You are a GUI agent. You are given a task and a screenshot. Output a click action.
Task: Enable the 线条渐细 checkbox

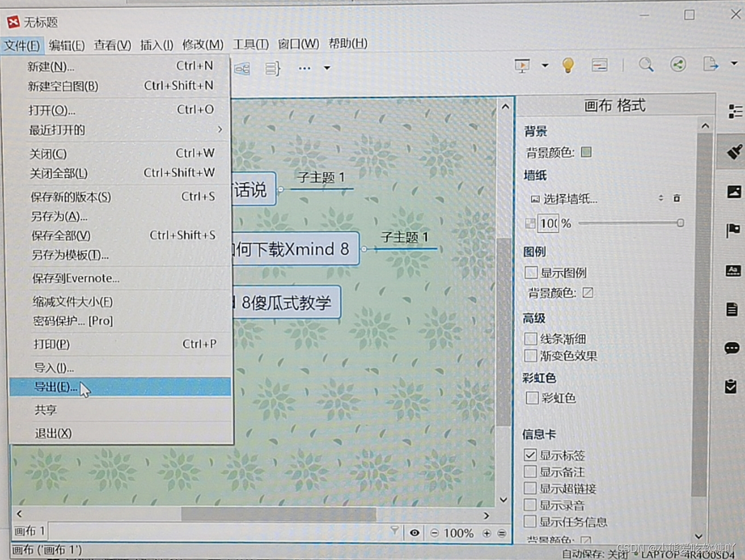tap(531, 338)
